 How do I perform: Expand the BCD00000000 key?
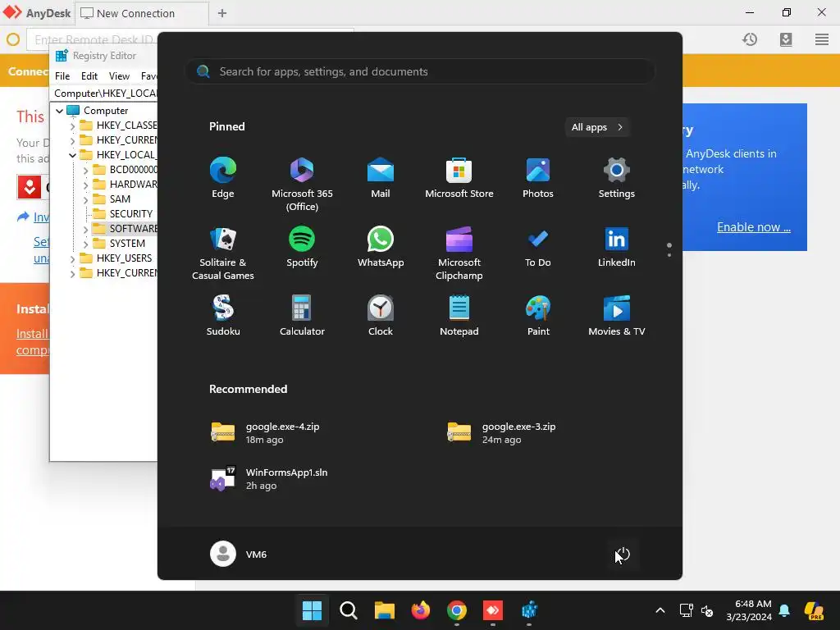85,171
